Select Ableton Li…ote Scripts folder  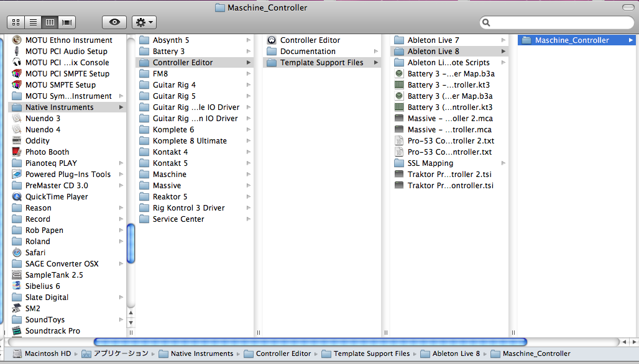point(449,62)
